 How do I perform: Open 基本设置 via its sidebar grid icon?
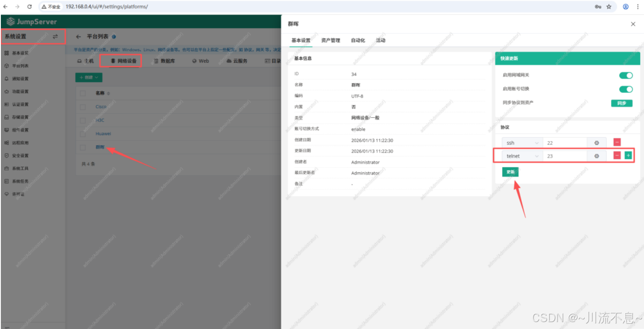click(6, 53)
